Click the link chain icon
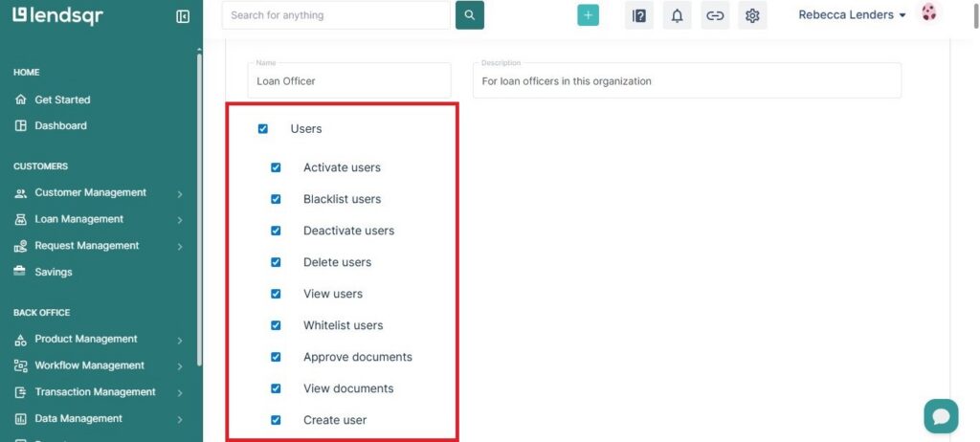Viewport: 980px width, 442px height. point(715,15)
